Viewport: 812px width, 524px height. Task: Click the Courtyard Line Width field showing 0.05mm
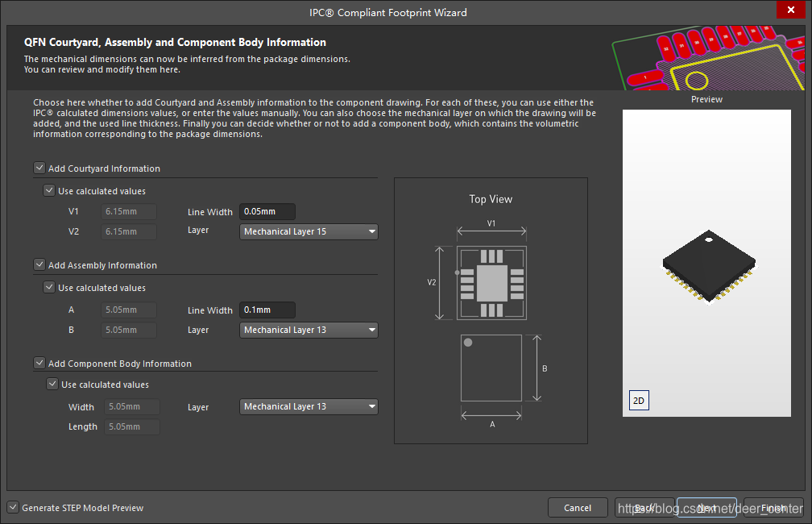coord(267,211)
